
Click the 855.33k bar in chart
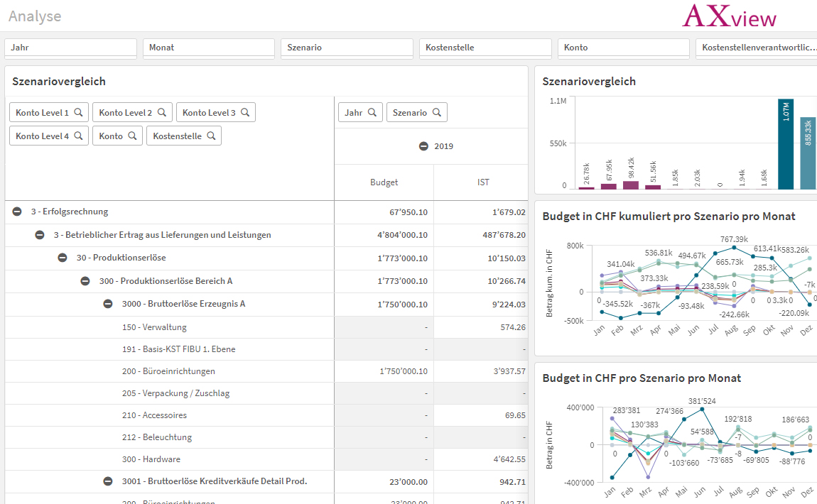[x=808, y=153]
